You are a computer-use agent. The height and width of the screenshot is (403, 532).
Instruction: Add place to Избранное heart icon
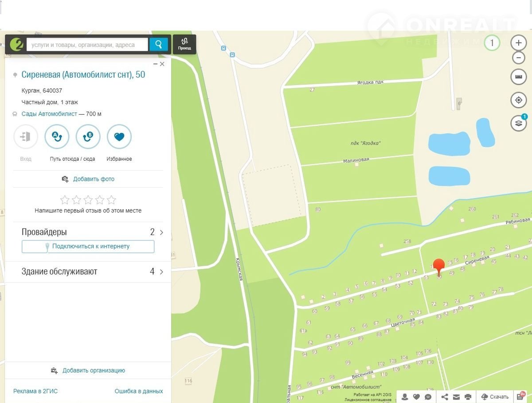(119, 137)
